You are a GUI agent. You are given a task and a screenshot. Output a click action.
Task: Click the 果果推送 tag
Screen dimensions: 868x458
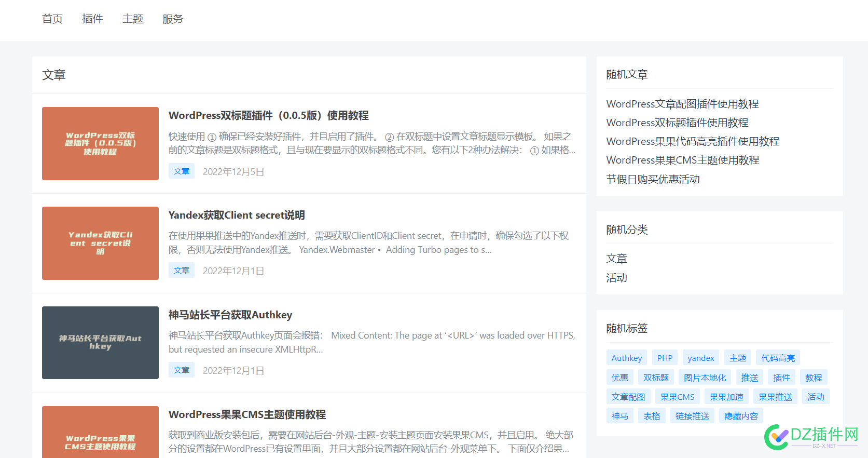coord(775,397)
